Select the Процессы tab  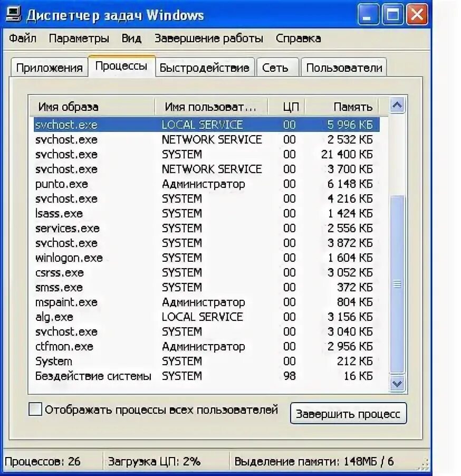click(x=121, y=66)
